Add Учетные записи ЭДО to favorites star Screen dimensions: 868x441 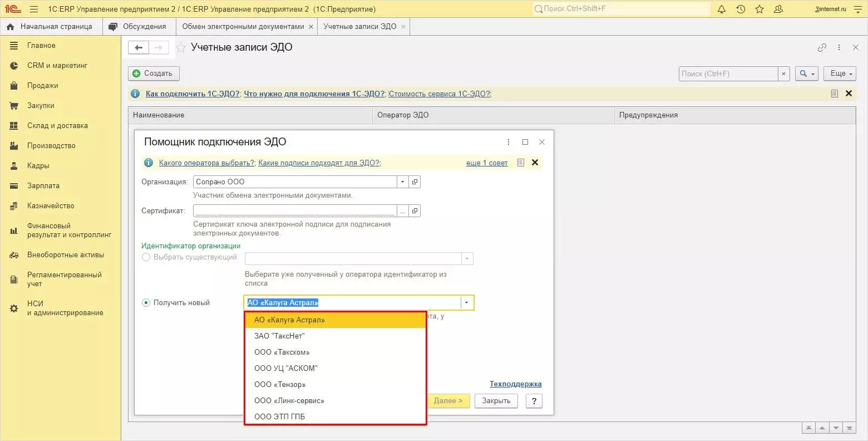click(x=181, y=48)
